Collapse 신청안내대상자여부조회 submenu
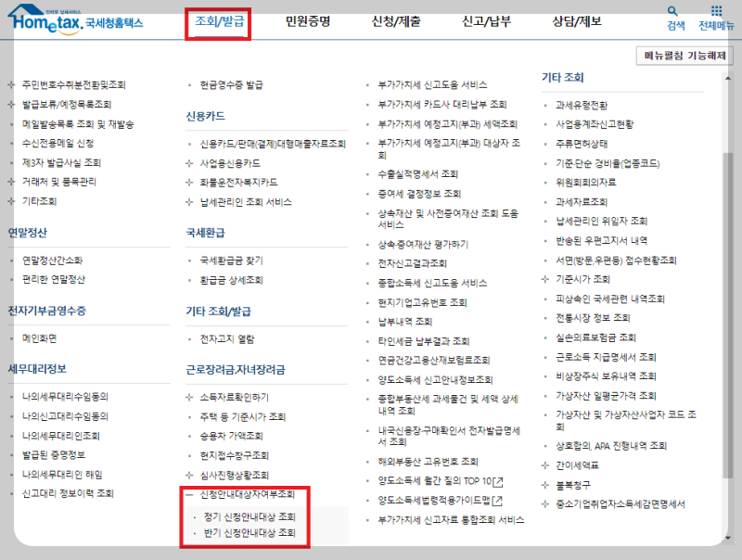 189,494
